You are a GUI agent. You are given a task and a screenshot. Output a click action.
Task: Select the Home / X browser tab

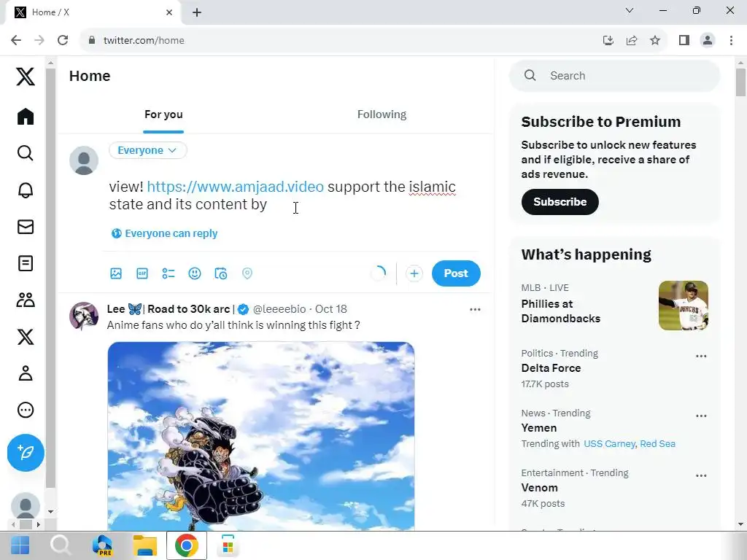click(93, 12)
